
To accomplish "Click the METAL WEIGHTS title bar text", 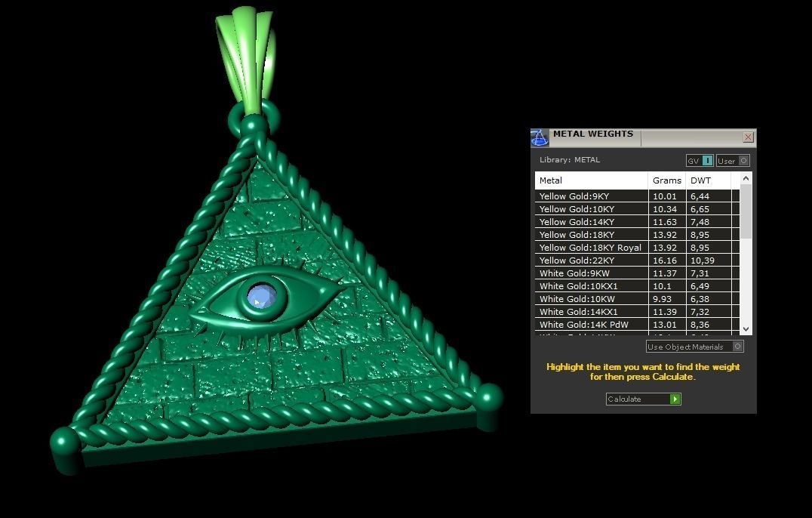I will pyautogui.click(x=593, y=134).
